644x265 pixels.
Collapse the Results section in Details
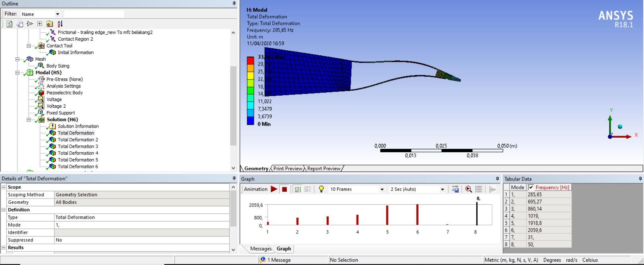point(4,248)
